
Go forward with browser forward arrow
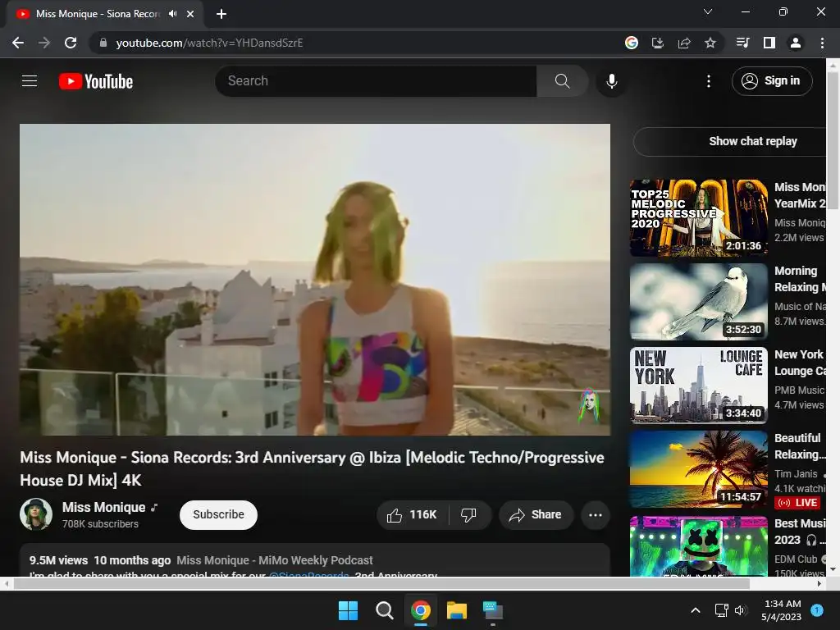click(44, 43)
